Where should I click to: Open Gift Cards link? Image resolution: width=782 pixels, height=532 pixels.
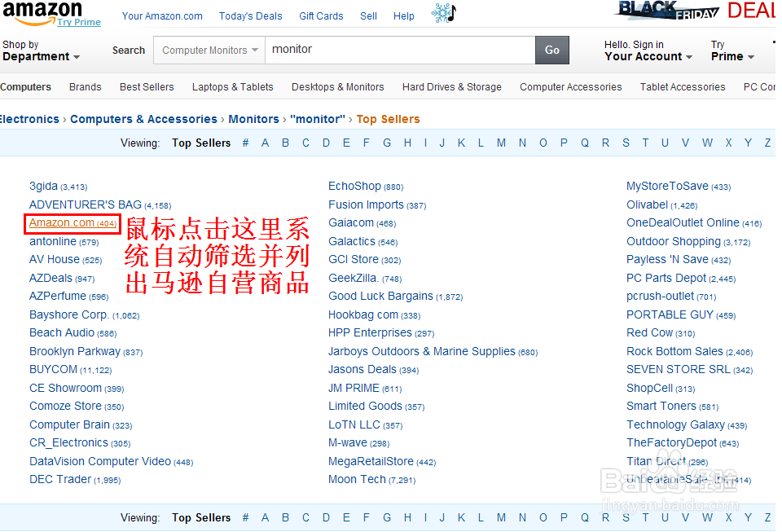pos(321,16)
